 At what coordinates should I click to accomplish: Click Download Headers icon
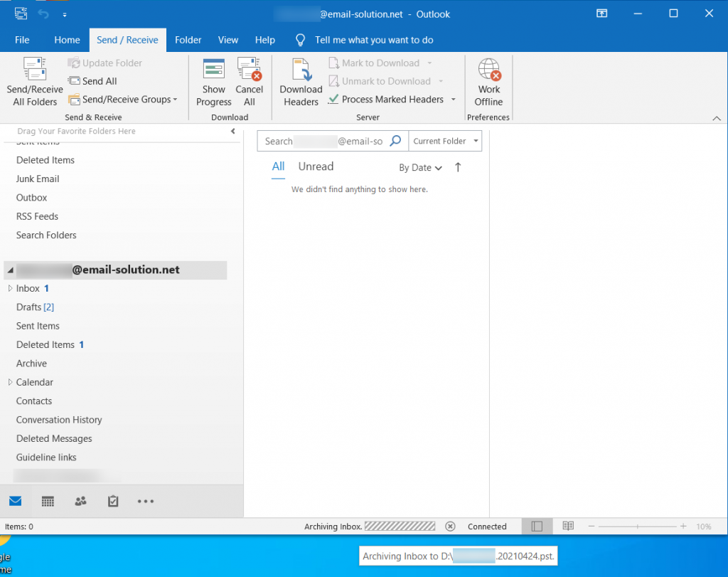coord(301,69)
